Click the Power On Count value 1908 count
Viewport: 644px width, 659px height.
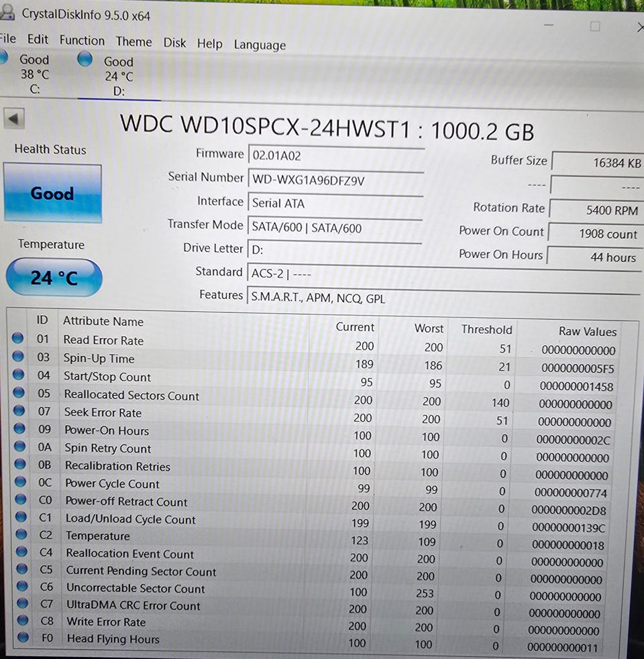pyautogui.click(x=596, y=233)
